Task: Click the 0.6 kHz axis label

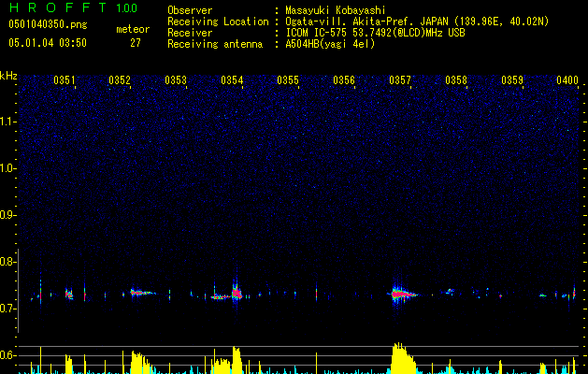Action: tap(8, 355)
